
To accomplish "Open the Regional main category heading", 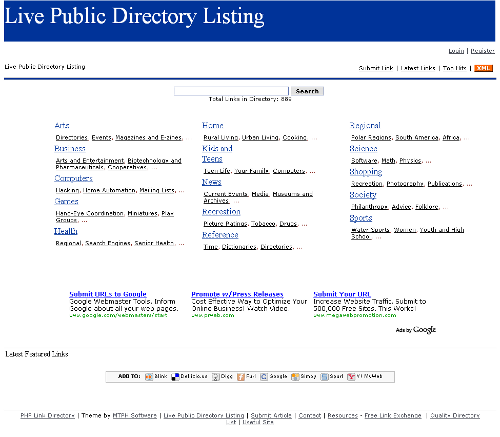I will click(365, 125).
